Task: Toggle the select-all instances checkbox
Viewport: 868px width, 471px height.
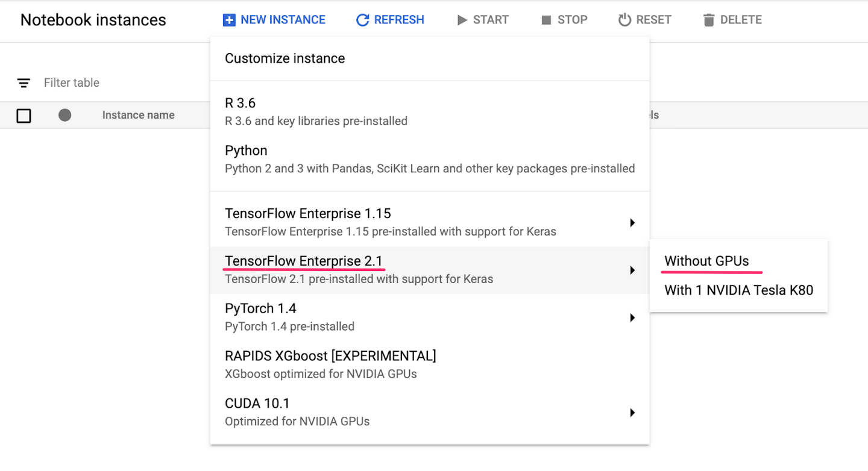Action: click(x=24, y=115)
